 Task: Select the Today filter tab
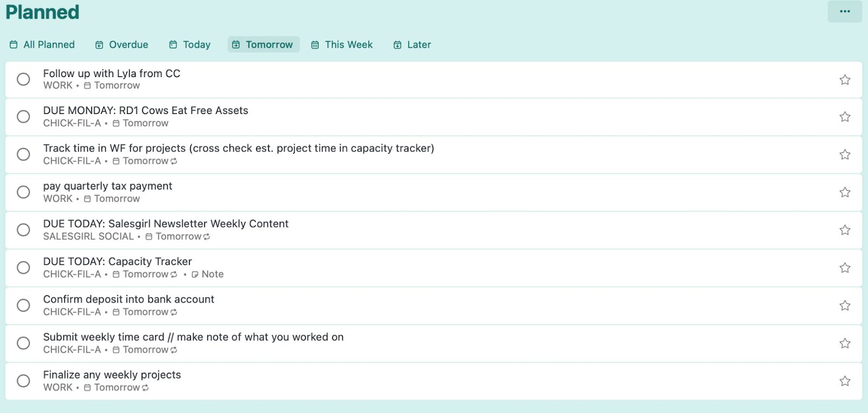pos(189,45)
